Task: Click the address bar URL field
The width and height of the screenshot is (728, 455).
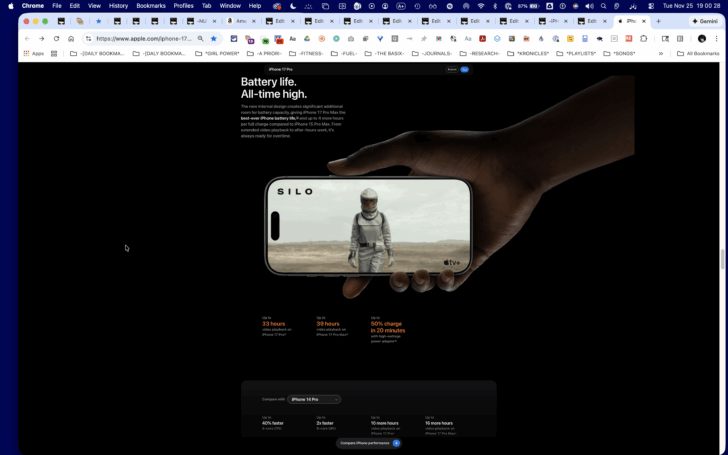Action: click(x=144, y=39)
